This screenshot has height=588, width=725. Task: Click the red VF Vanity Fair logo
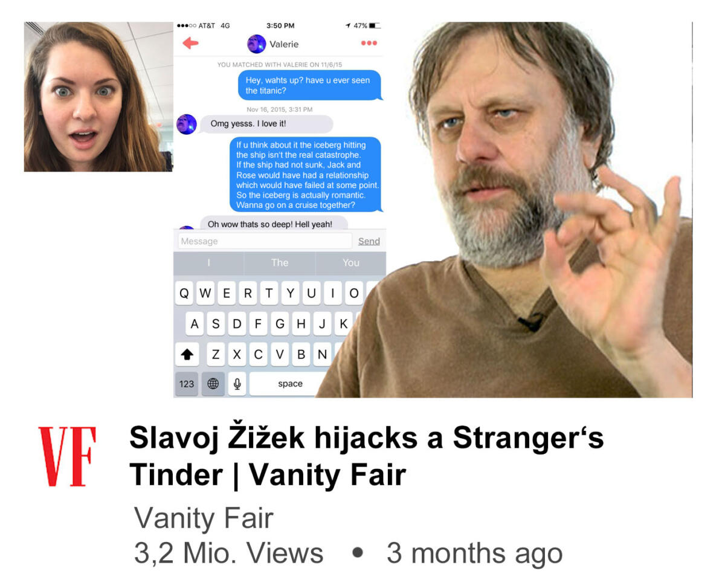click(x=67, y=456)
